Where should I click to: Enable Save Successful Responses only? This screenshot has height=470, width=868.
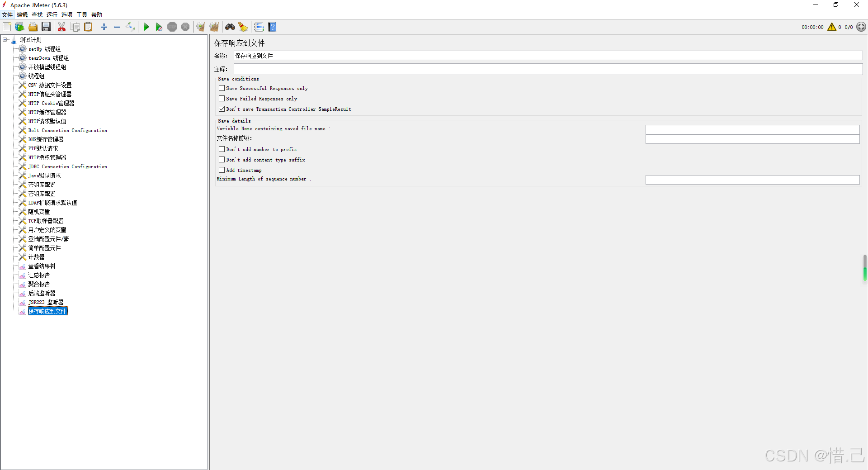pyautogui.click(x=222, y=88)
